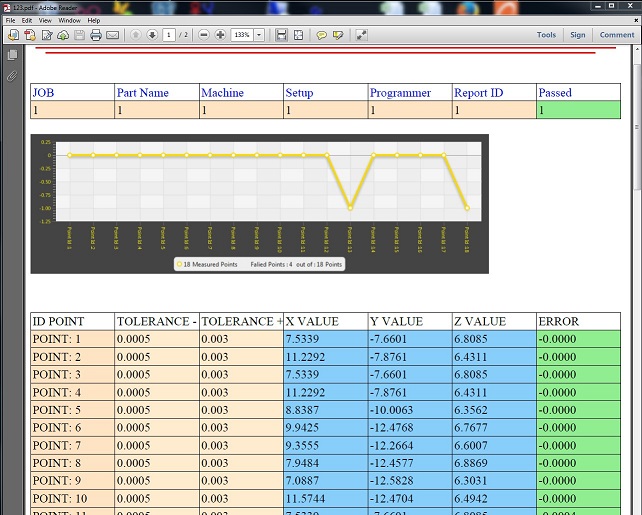Click the email envelope icon

click(x=113, y=35)
